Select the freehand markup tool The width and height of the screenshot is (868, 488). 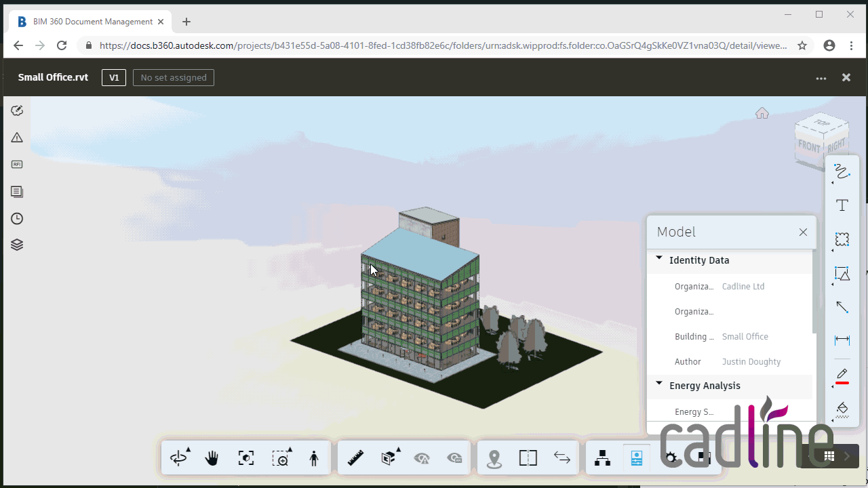(842, 171)
